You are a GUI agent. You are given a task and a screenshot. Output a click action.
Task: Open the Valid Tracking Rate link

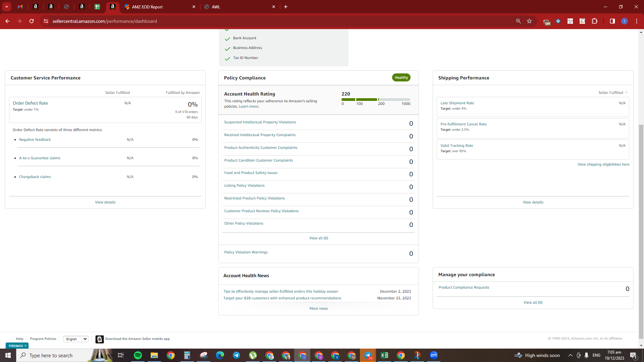[457, 145]
